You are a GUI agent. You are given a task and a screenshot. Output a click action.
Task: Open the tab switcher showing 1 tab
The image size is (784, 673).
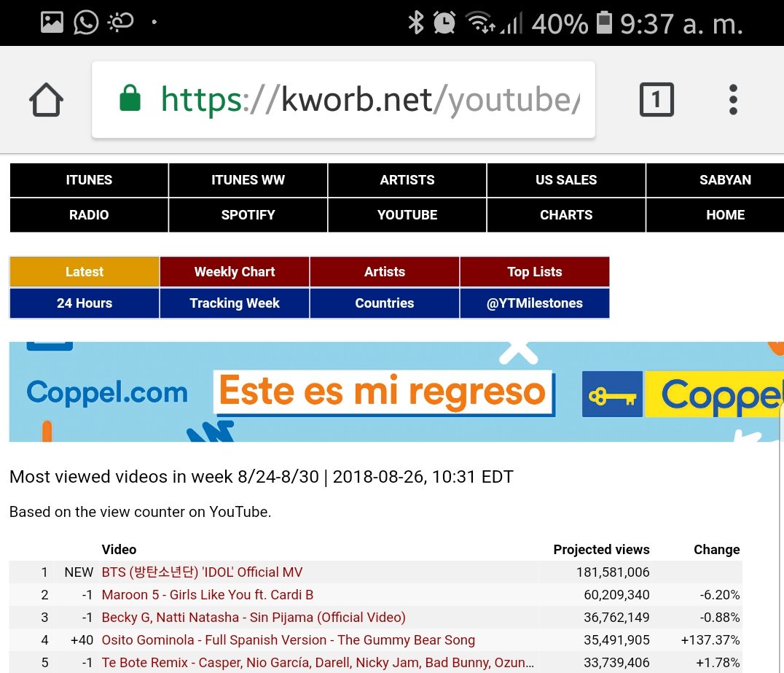656,100
